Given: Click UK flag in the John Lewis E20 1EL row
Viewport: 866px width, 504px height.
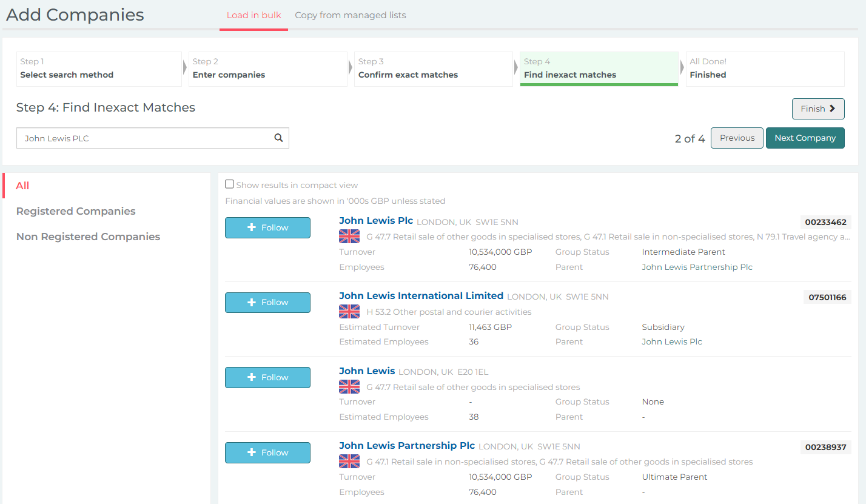Looking at the screenshot, I should click(x=349, y=387).
